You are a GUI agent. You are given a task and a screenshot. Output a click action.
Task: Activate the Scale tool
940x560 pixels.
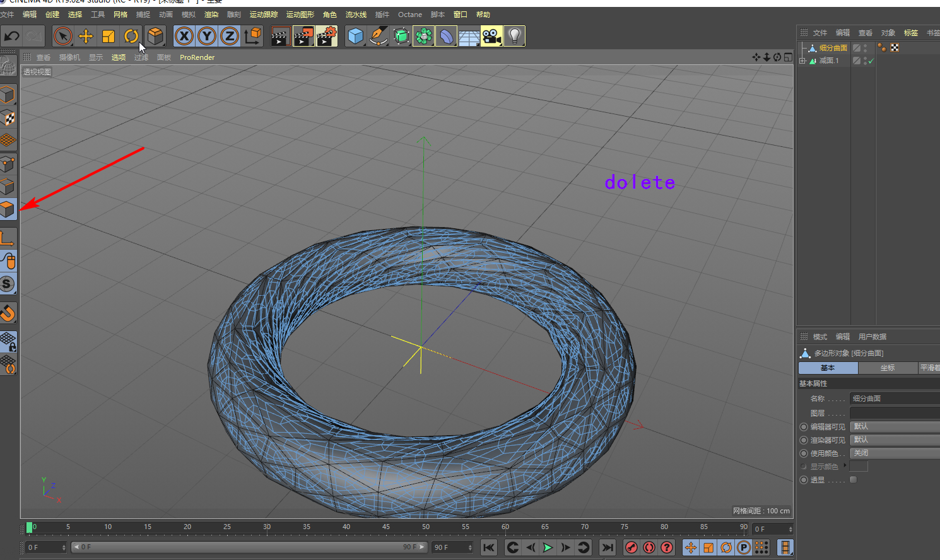108,36
